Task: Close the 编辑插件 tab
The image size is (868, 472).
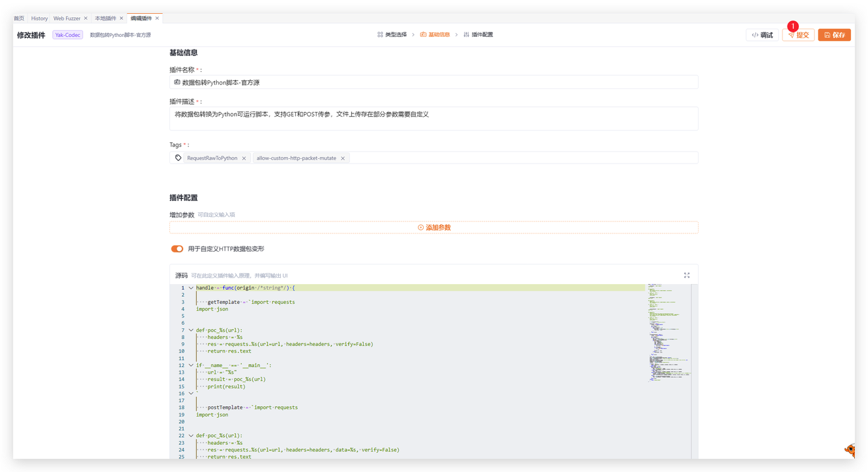Action: [x=158, y=18]
